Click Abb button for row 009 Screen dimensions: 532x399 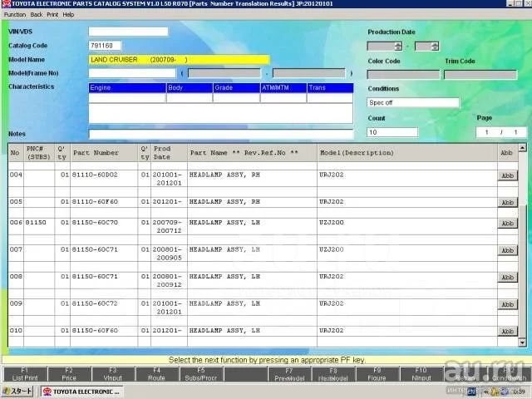coord(508,304)
